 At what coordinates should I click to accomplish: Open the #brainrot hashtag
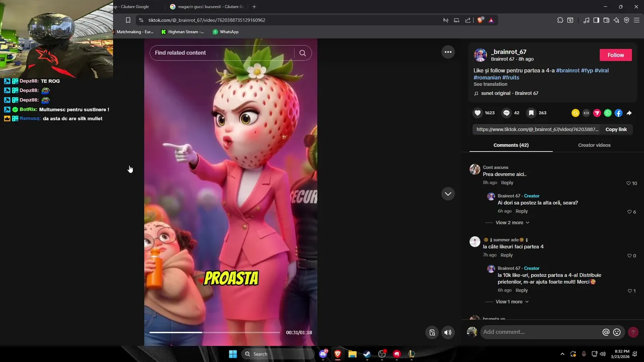(x=568, y=71)
